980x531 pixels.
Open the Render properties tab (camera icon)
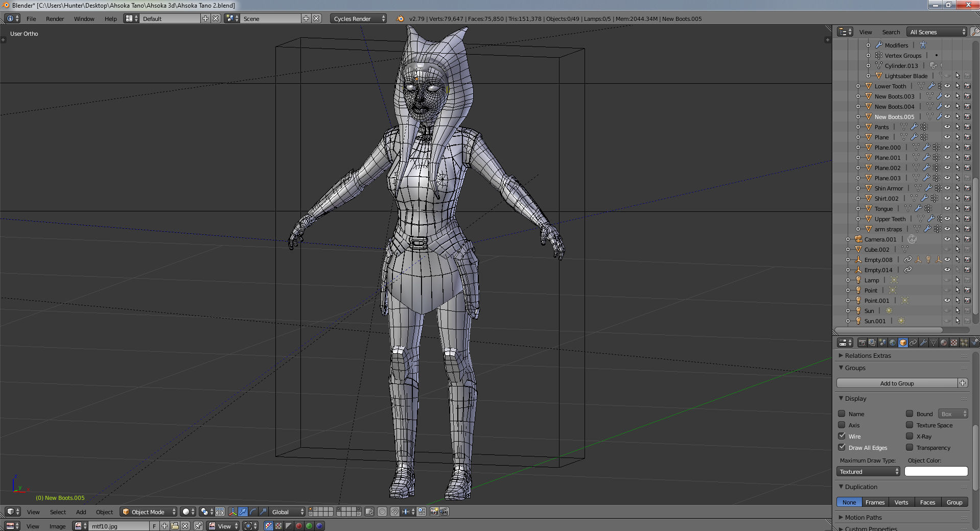coord(862,343)
